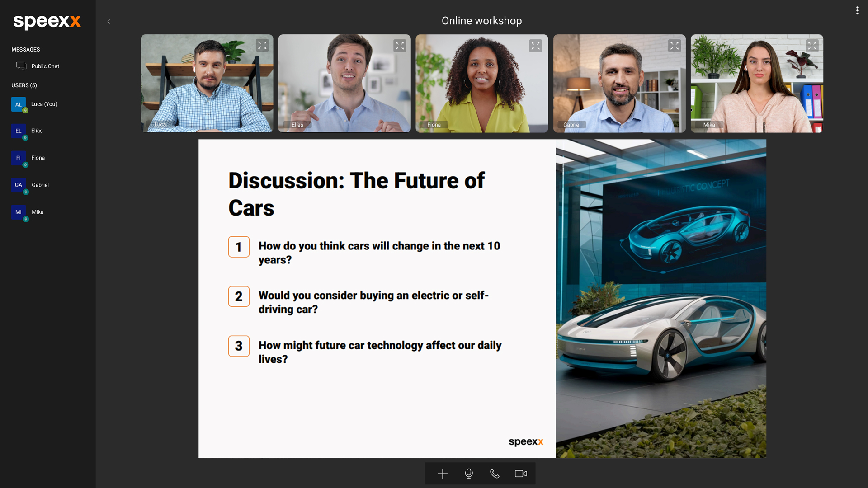Image resolution: width=868 pixels, height=488 pixels.
Task: Click the Public Chat label
Action: coord(45,66)
